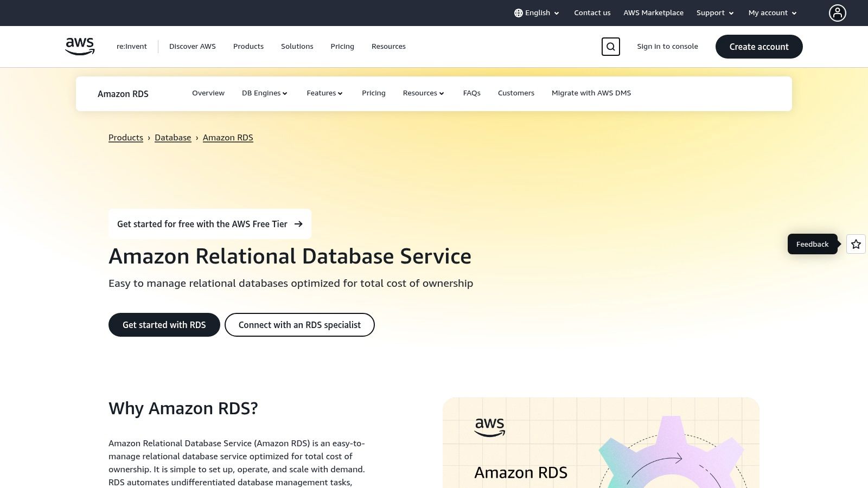Open the search magnifier icon
The height and width of the screenshot is (488, 868).
pyautogui.click(x=610, y=47)
